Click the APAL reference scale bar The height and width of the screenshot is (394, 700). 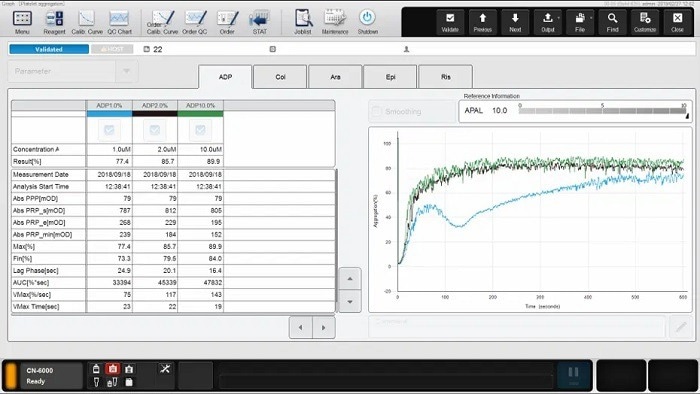point(602,111)
